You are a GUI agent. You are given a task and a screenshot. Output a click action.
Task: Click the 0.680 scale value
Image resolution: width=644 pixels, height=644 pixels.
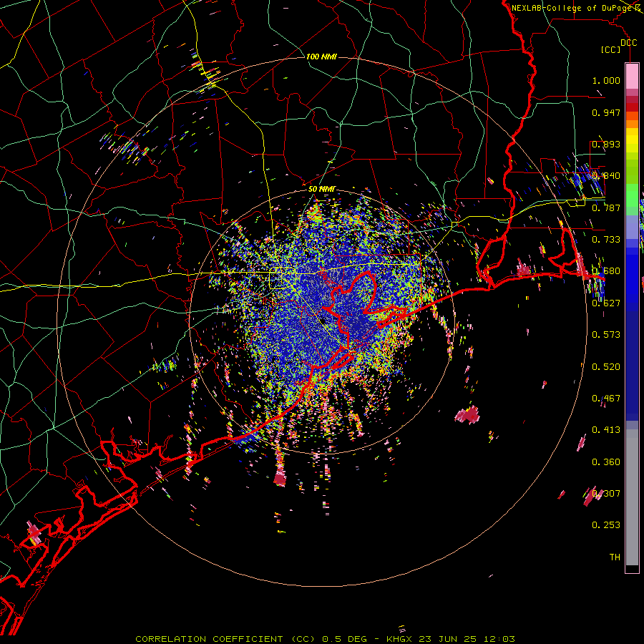606,271
